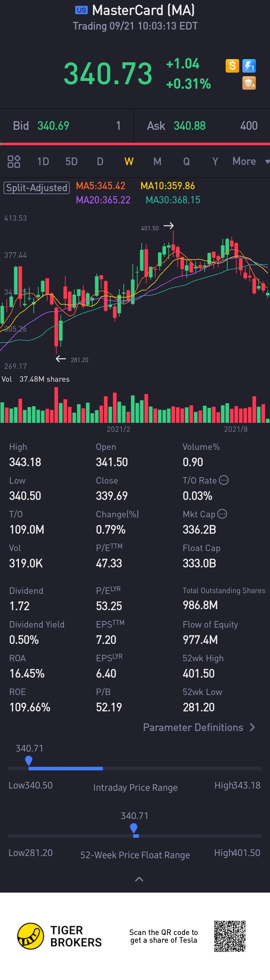Screen dimensions: 270x980
Task: Tap Total Outstanding Shares value 986.8M
Action: (x=200, y=605)
